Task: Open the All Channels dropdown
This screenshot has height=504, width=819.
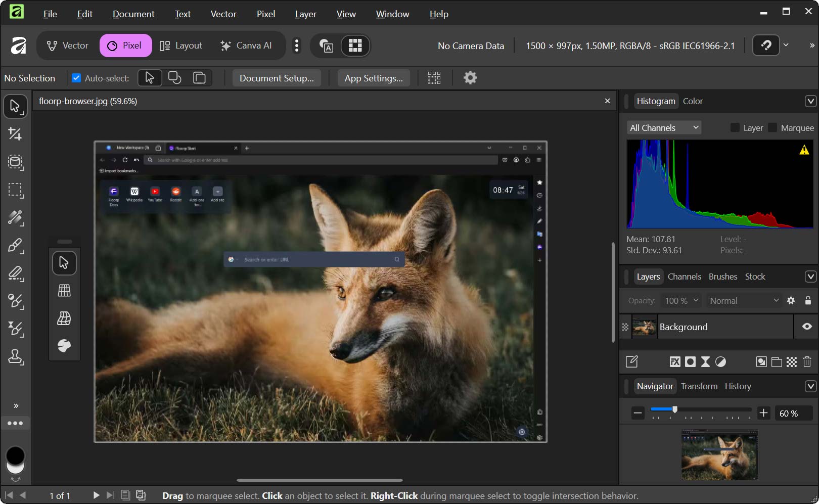Action: (664, 128)
